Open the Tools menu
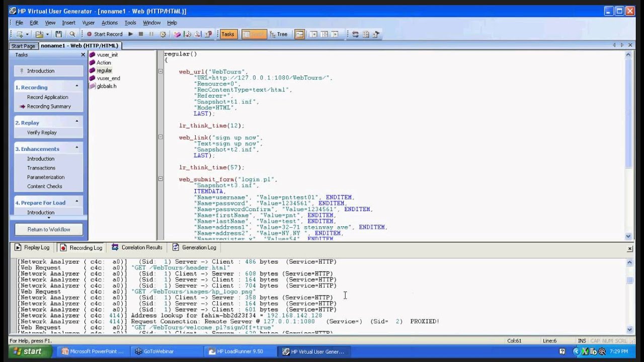The height and width of the screenshot is (362, 644). [130, 23]
